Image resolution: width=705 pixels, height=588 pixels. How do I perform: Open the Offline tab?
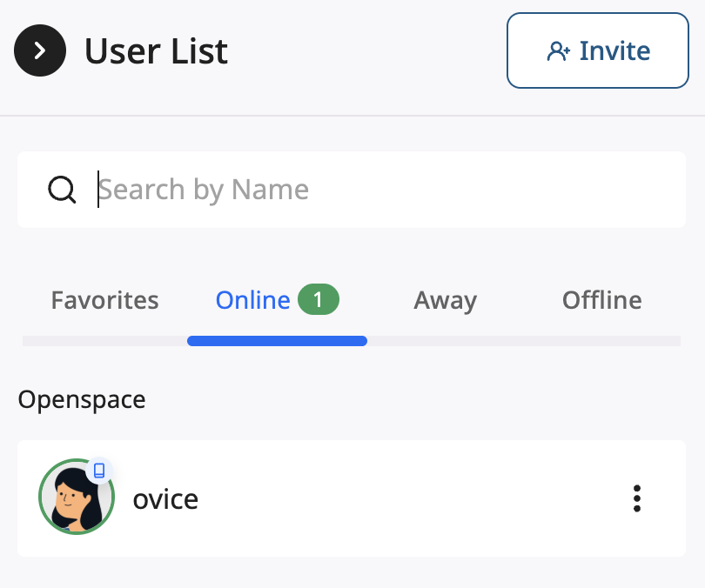pyautogui.click(x=601, y=299)
